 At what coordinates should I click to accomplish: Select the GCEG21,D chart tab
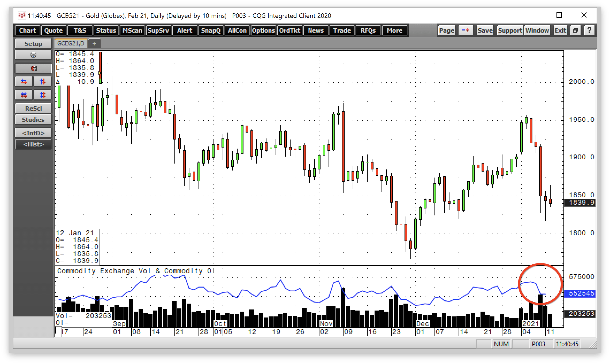(71, 43)
